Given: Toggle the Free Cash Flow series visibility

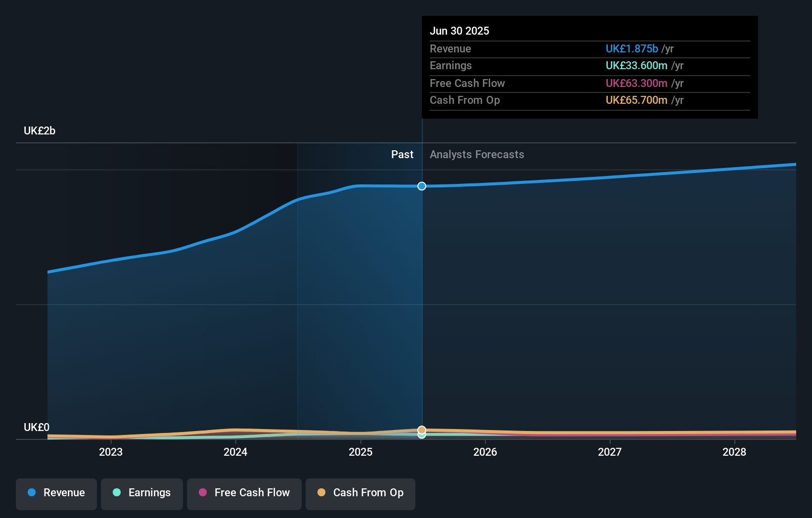Looking at the screenshot, I should coord(244,493).
